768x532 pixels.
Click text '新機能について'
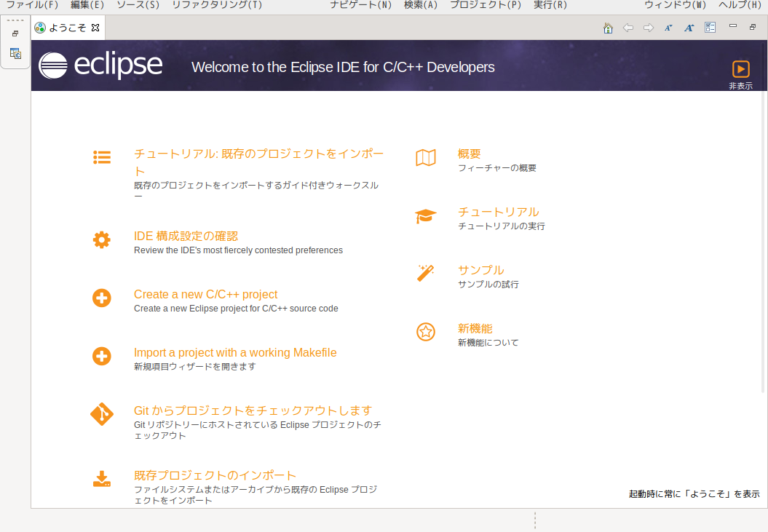click(488, 343)
